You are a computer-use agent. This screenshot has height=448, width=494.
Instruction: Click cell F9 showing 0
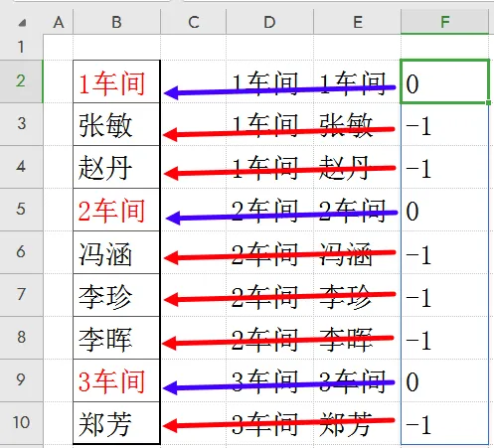445,380
